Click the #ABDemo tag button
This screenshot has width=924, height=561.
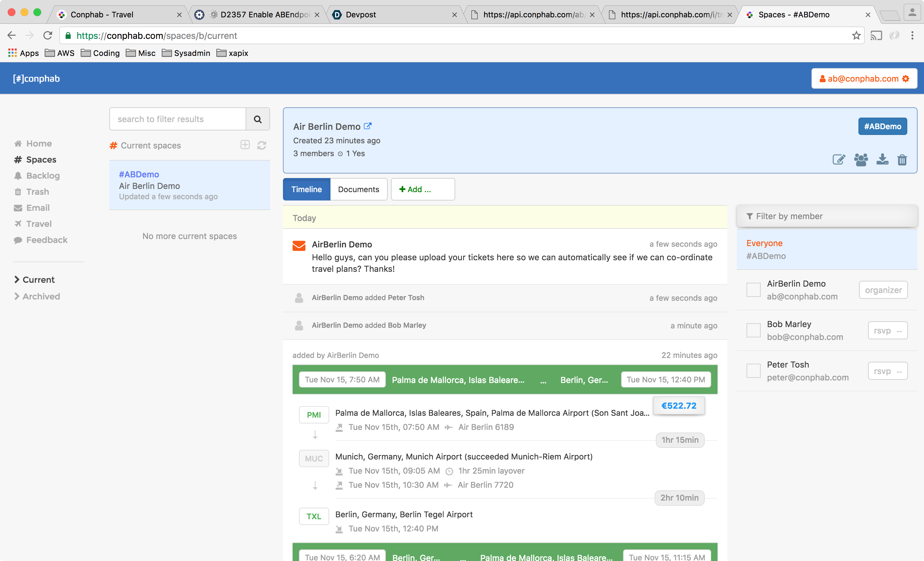pyautogui.click(x=882, y=126)
